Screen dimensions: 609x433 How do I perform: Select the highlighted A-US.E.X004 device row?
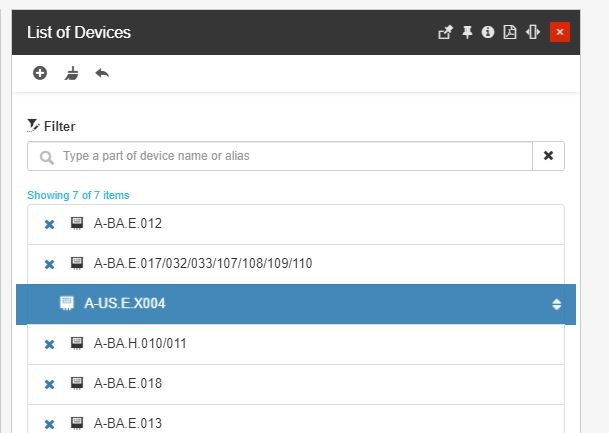click(x=125, y=304)
